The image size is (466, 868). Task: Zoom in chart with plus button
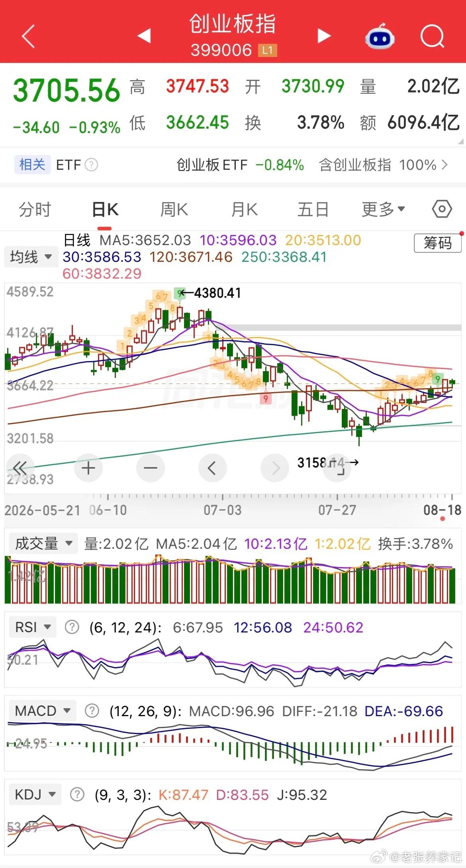click(88, 468)
